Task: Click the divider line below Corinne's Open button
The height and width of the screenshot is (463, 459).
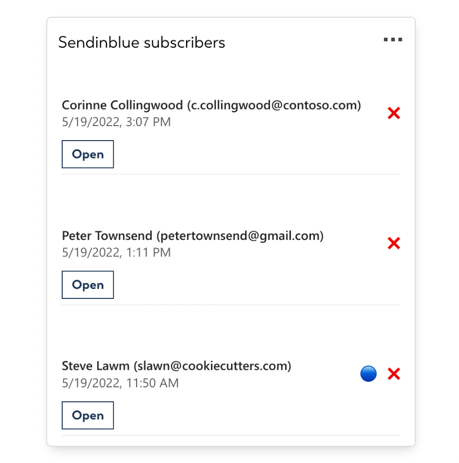Action: tap(231, 174)
